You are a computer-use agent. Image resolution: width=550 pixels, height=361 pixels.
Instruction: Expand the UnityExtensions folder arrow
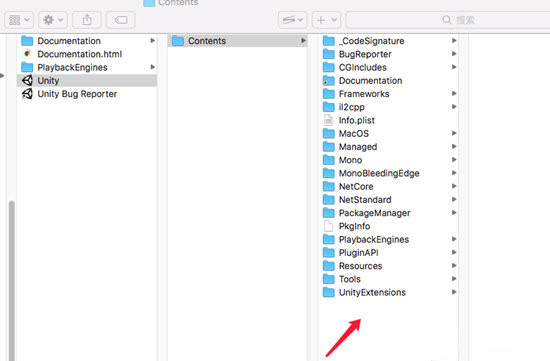454,292
